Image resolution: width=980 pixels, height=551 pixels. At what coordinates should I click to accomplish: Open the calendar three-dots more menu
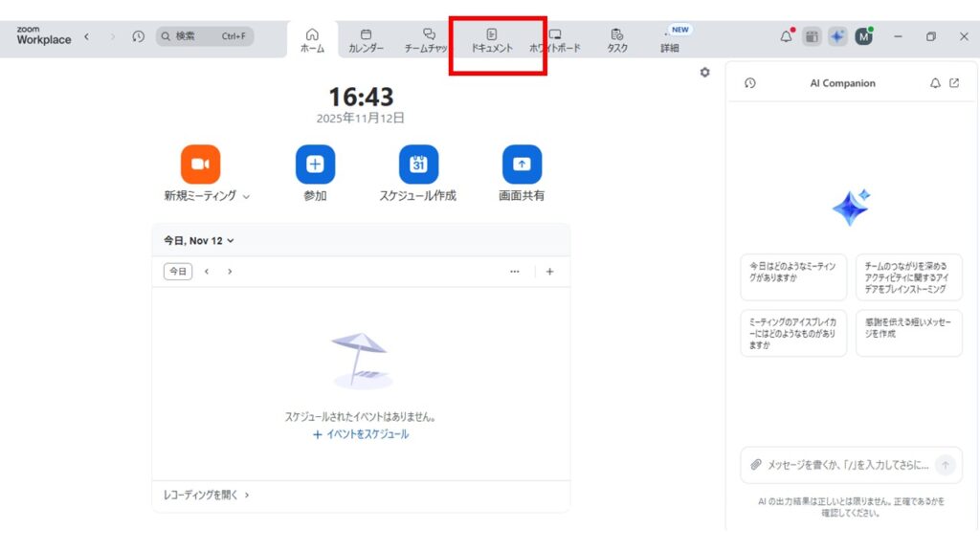click(x=515, y=272)
